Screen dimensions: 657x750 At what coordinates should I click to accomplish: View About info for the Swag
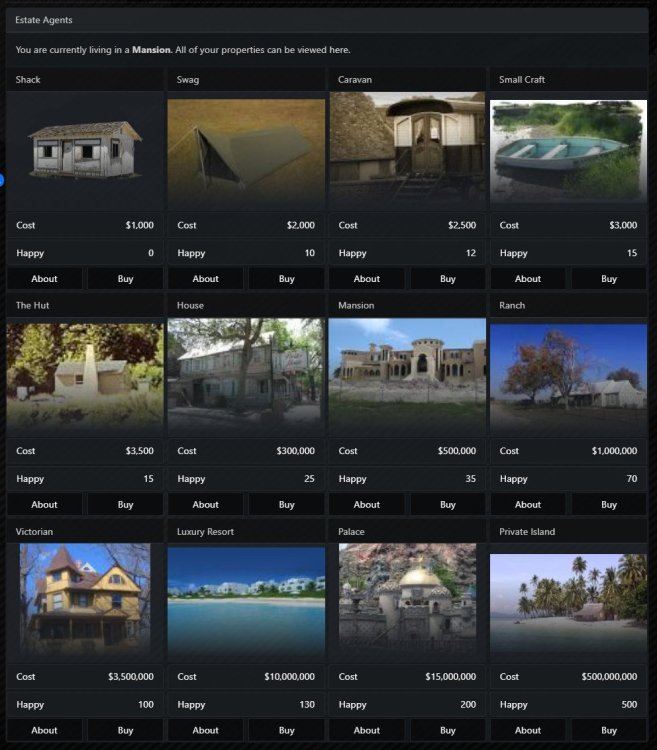click(206, 279)
